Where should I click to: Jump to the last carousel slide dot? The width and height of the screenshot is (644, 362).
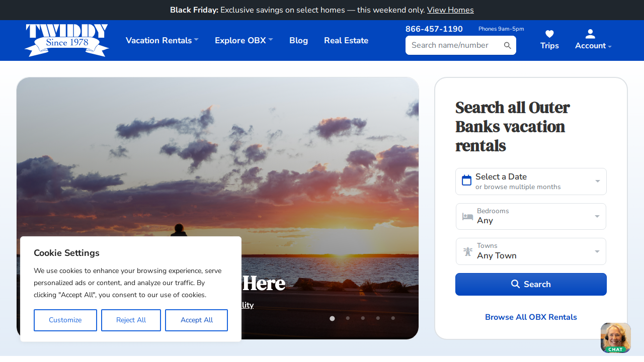[x=393, y=318]
